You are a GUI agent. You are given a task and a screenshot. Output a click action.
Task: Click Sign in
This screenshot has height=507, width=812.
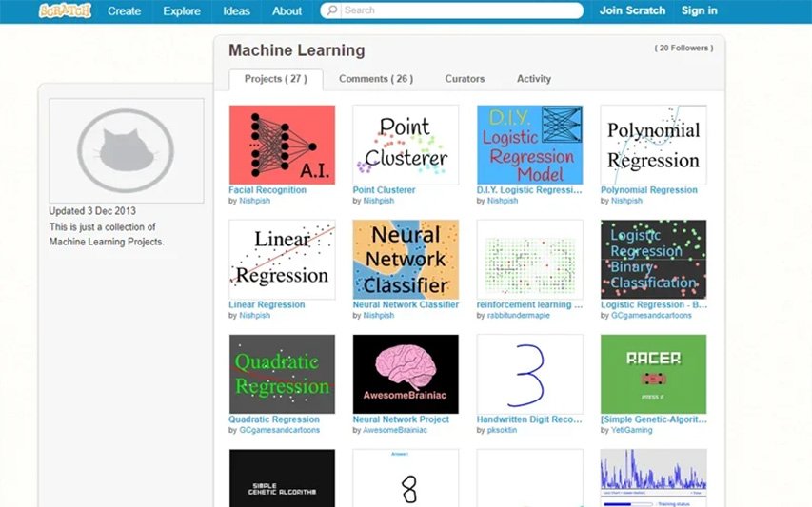pyautogui.click(x=699, y=10)
